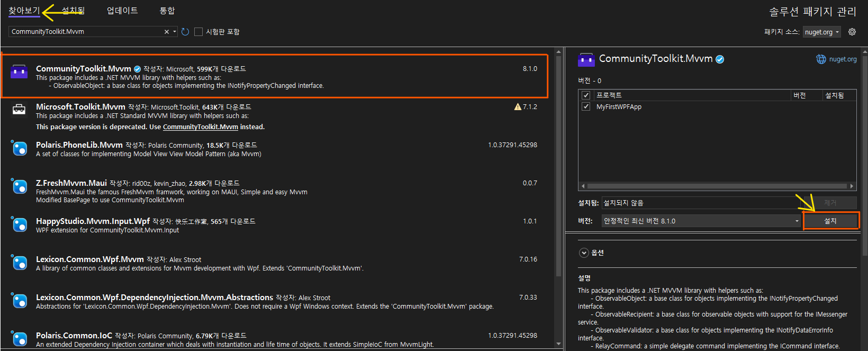The image size is (868, 351).
Task: Click the deprecation warning icon next to 7.1.2
Action: pyautogui.click(x=518, y=107)
